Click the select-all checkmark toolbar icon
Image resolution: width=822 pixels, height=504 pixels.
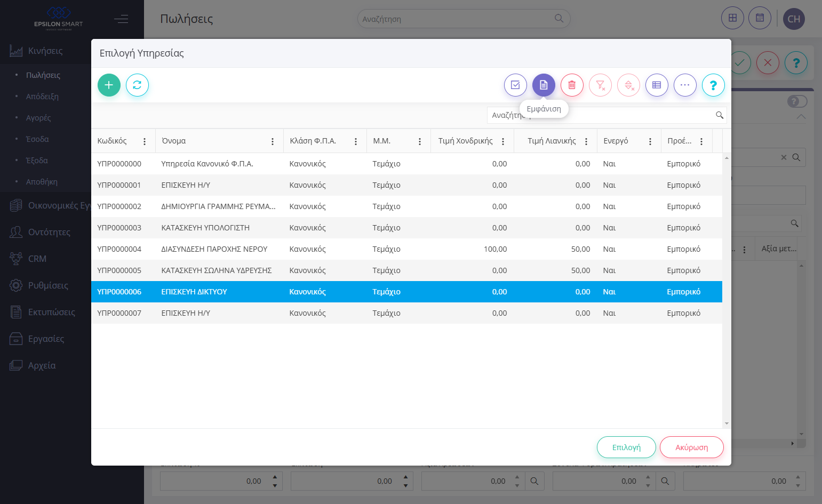click(x=515, y=85)
